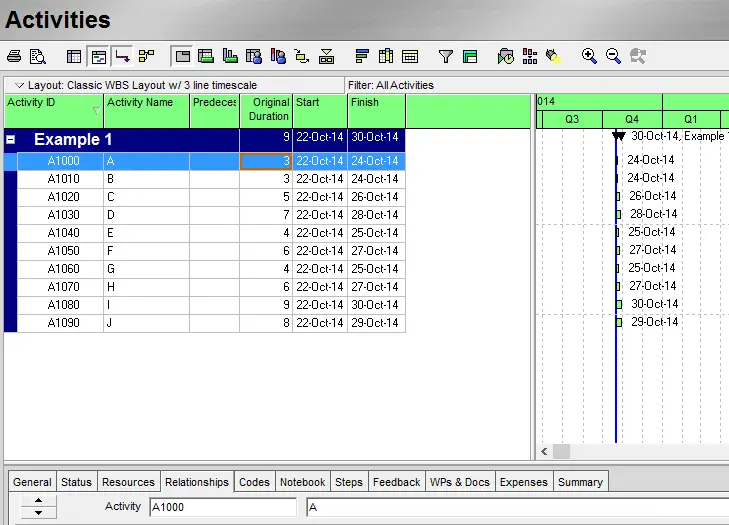Image resolution: width=729 pixels, height=525 pixels.
Task: Open the Timescale settings icon
Action: pyautogui.click(x=410, y=57)
